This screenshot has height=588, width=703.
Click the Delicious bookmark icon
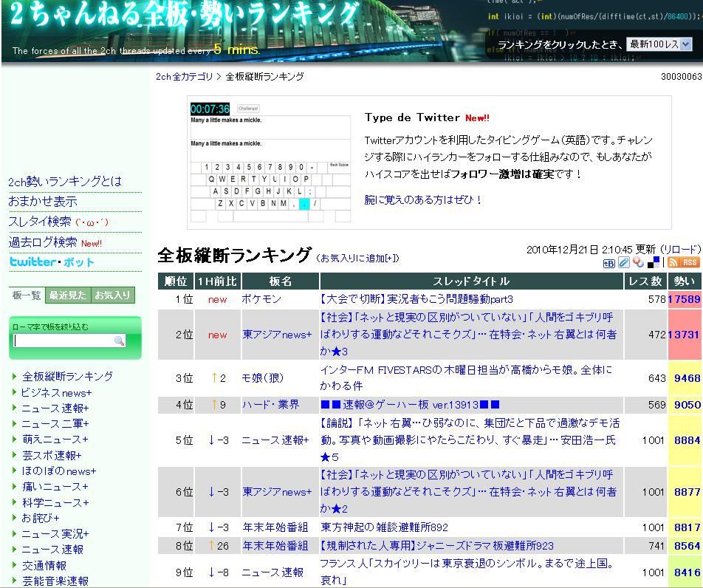[654, 263]
